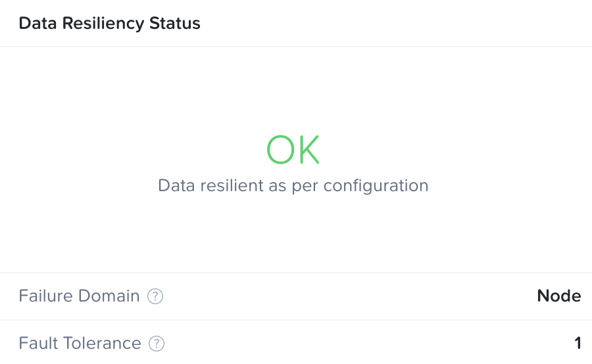Open the Failure Domain help icon
This screenshot has height=364, width=592.
155,296
